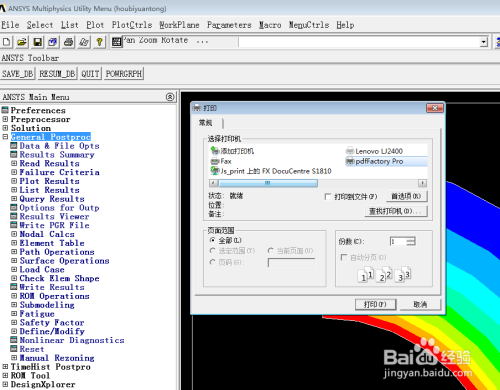Click the ANSYS command input field
The height and width of the screenshot is (390, 500).
359,42
